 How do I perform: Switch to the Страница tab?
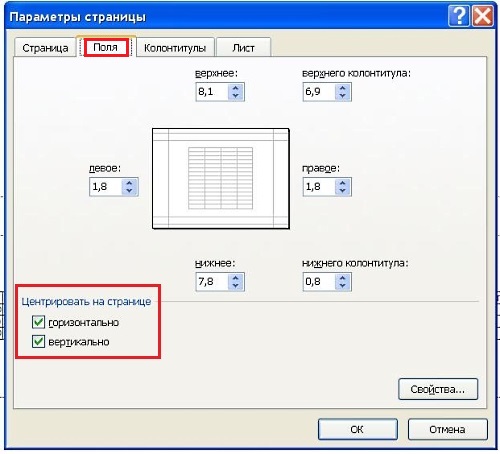pos(45,48)
